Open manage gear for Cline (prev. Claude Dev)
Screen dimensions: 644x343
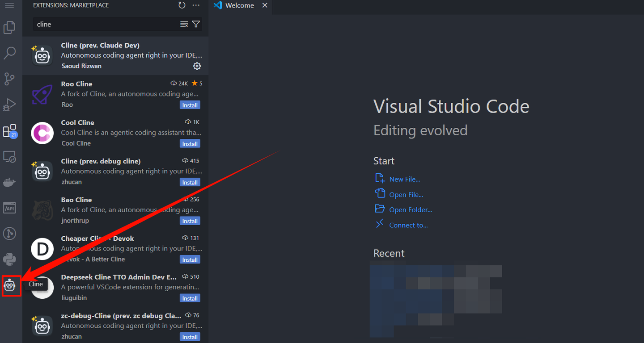[x=197, y=66]
